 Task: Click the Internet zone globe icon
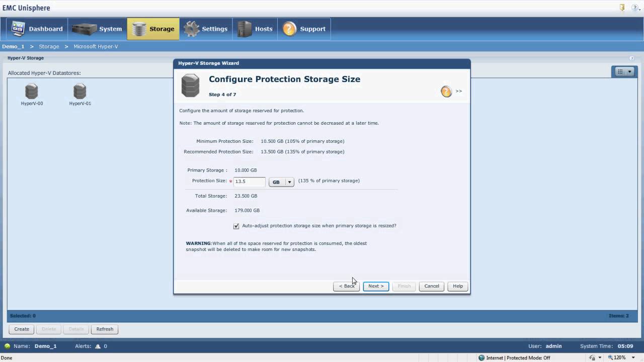pos(481,358)
